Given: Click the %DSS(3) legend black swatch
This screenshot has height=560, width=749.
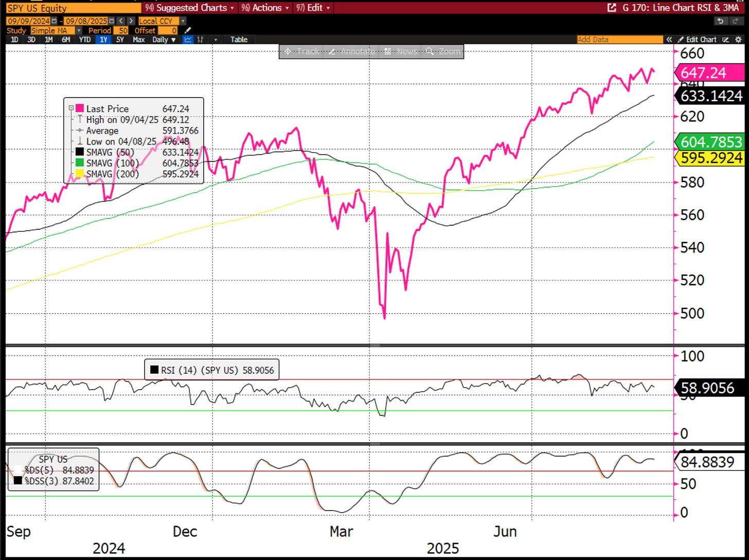Looking at the screenshot, I should 17,480.
